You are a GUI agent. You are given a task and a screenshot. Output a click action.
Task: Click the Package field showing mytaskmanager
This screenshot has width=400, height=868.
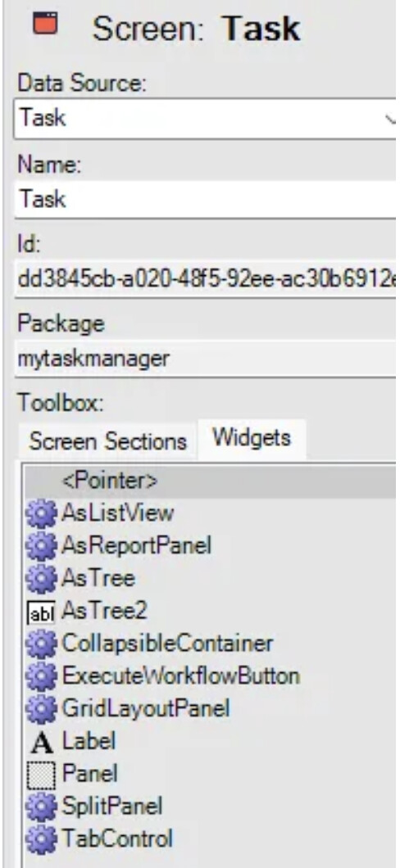click(x=205, y=359)
